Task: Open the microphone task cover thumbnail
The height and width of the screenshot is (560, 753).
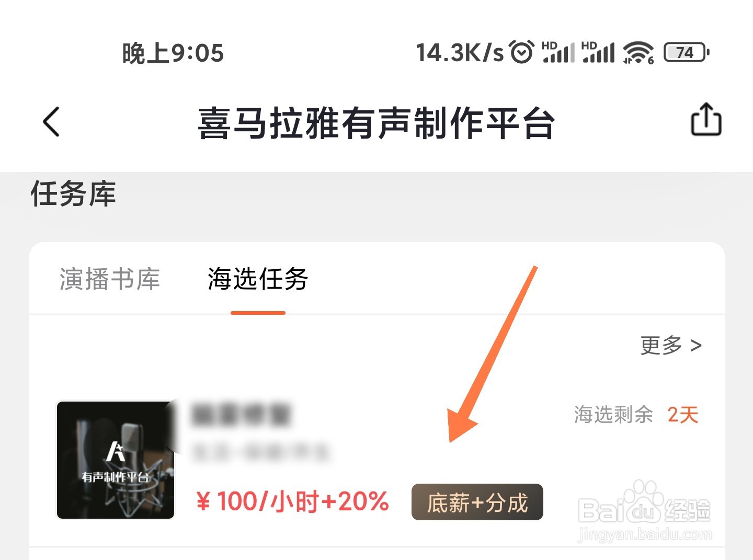Action: point(116,460)
